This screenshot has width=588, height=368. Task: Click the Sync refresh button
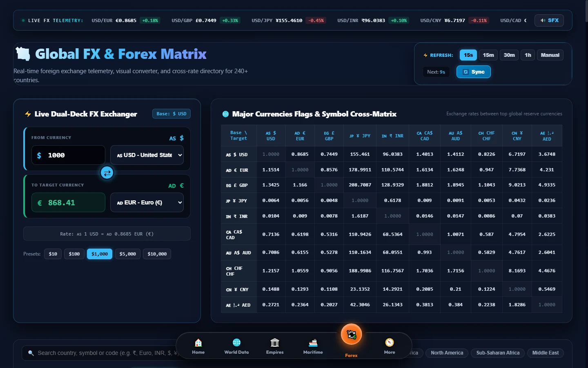474,72
